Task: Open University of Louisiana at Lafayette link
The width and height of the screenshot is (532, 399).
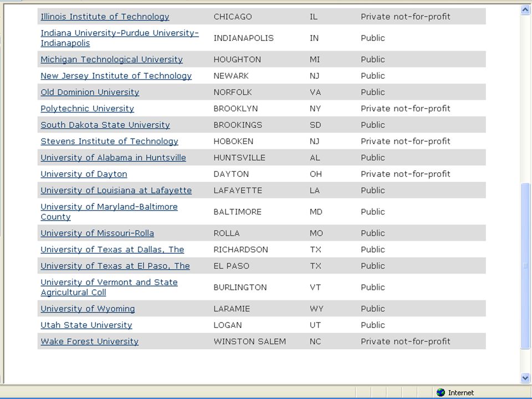Action: (116, 190)
